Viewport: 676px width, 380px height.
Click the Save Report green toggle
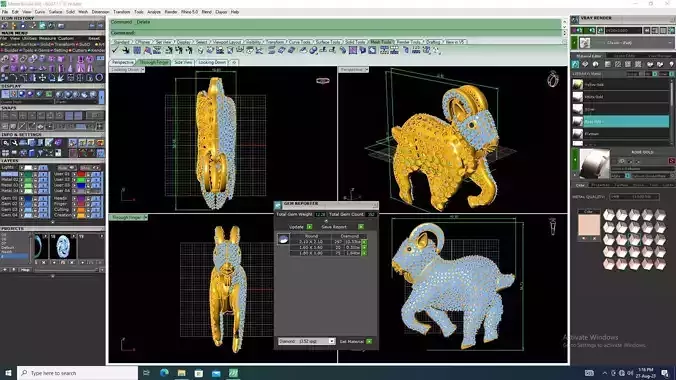(x=361, y=226)
